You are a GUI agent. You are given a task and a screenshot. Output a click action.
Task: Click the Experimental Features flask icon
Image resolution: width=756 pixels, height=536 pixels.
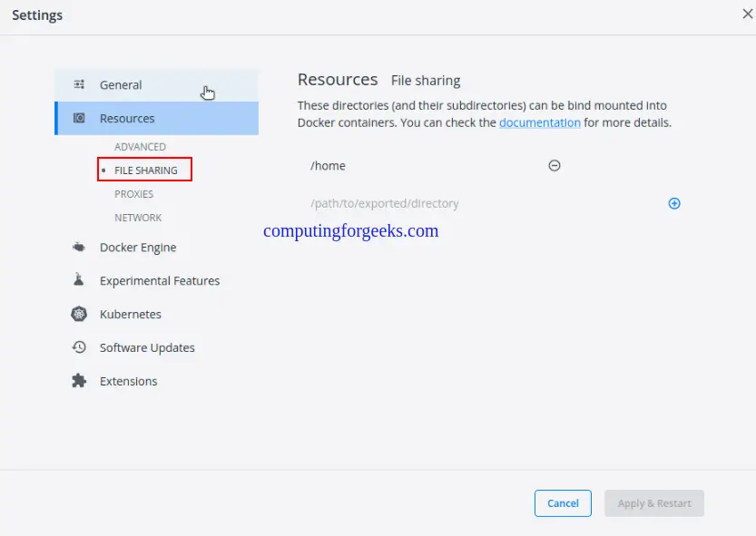(79, 279)
